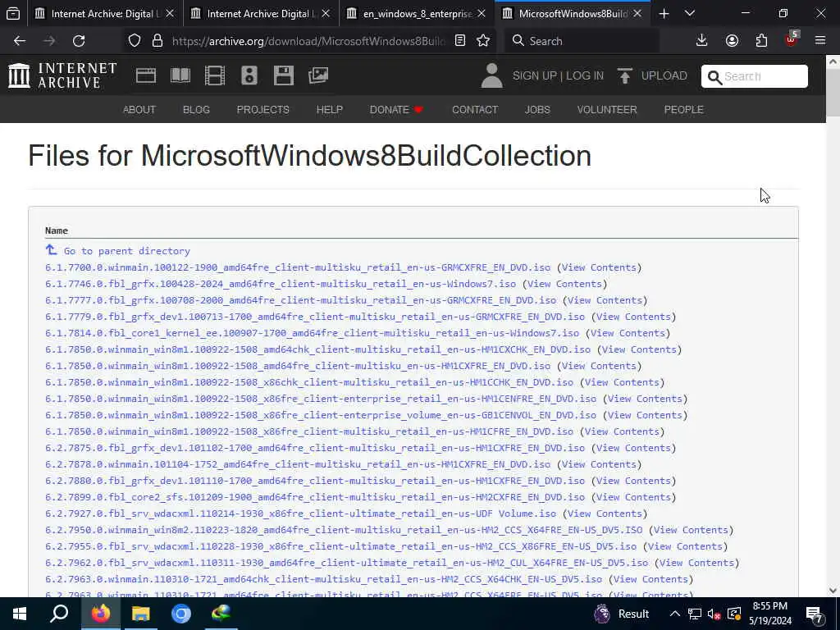Click the Firefox toolbar Search box
The height and width of the screenshot is (630, 840).
[x=582, y=41]
